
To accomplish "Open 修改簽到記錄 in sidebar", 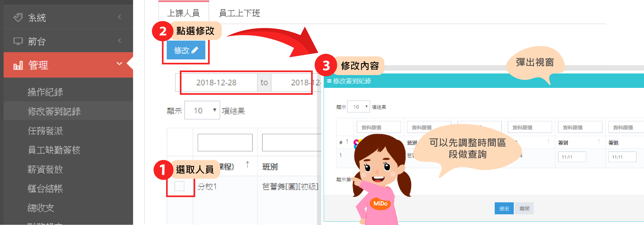I will click(x=54, y=111).
